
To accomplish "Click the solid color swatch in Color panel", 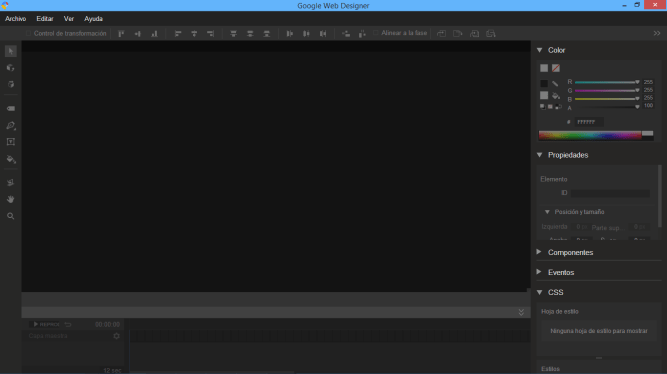I will pos(544,68).
